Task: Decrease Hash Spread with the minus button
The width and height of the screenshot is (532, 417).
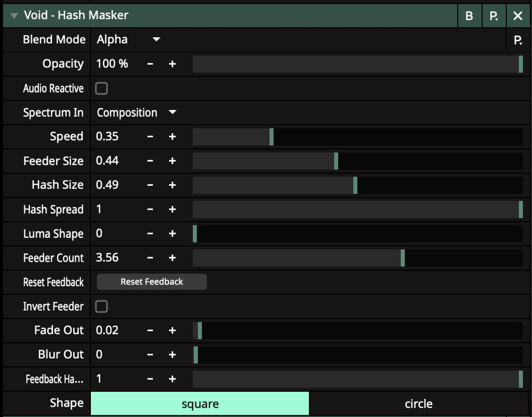Action: click(x=150, y=209)
